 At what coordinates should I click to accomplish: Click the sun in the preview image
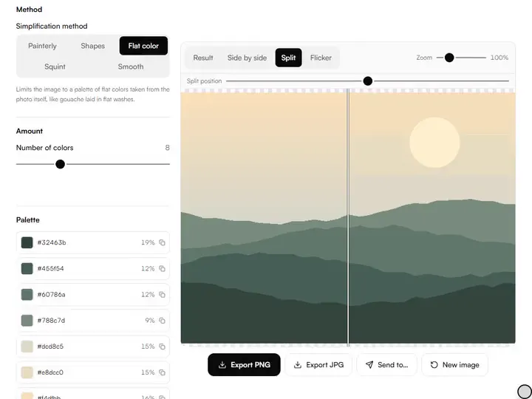point(434,143)
